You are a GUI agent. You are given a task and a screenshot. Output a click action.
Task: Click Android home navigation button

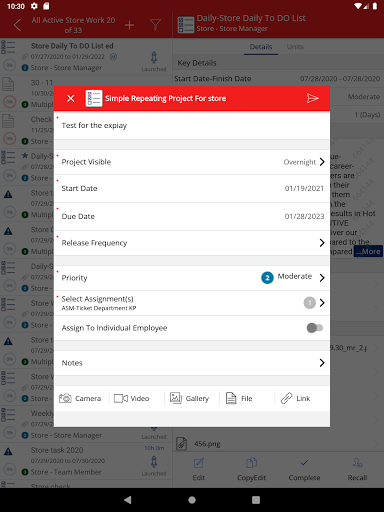tap(192, 500)
